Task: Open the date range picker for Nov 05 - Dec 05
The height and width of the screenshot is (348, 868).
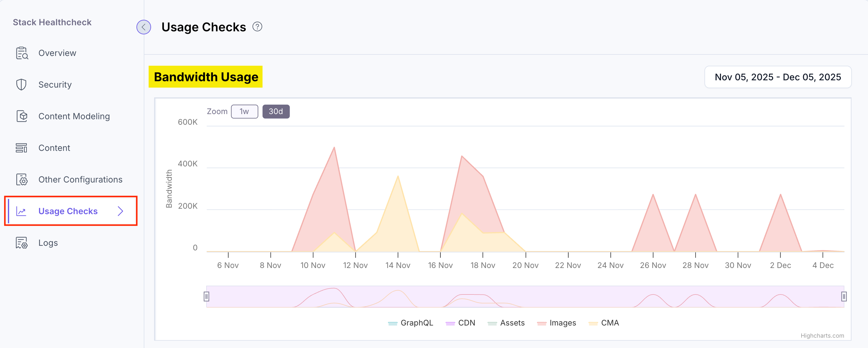Action: tap(778, 77)
